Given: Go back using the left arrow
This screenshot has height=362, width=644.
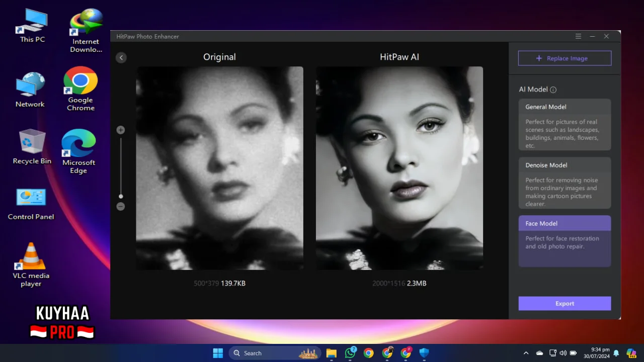Looking at the screenshot, I should (x=121, y=58).
